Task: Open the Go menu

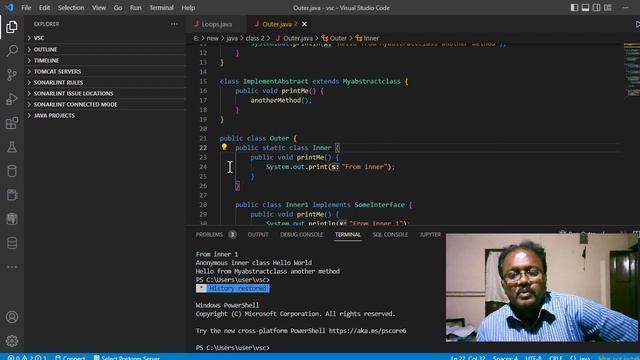Action: (x=118, y=8)
